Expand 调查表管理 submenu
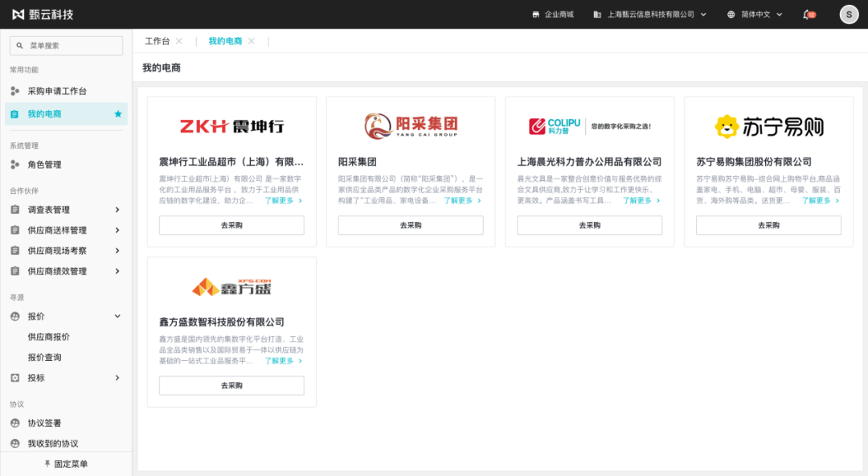 pyautogui.click(x=117, y=210)
